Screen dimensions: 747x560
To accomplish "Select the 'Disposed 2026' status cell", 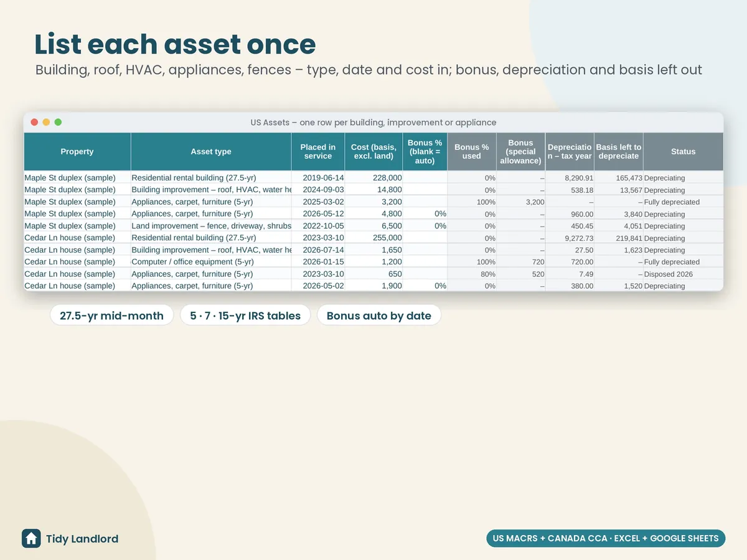I will coord(684,274).
